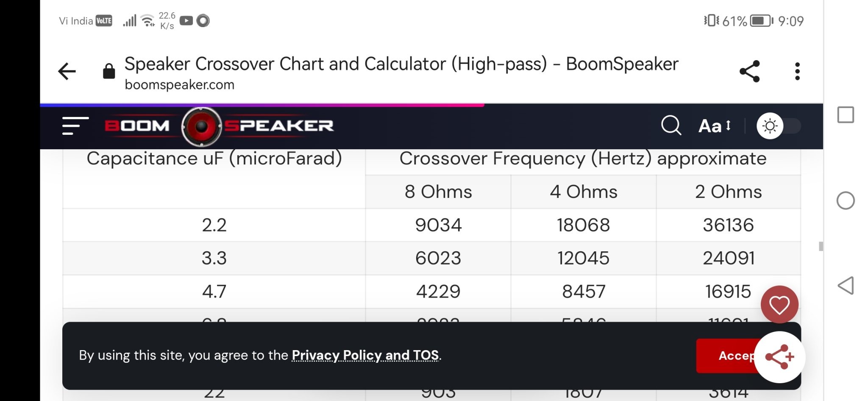Select the 8 Ohms column header
Screen dimensions: 868x401
(x=438, y=192)
